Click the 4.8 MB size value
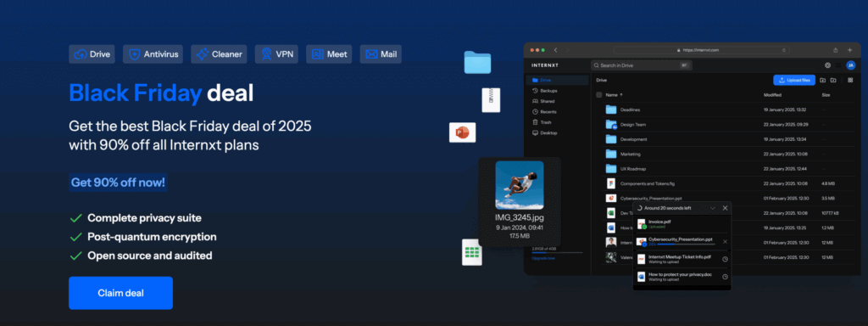Image resolution: width=868 pixels, height=326 pixels. click(828, 183)
